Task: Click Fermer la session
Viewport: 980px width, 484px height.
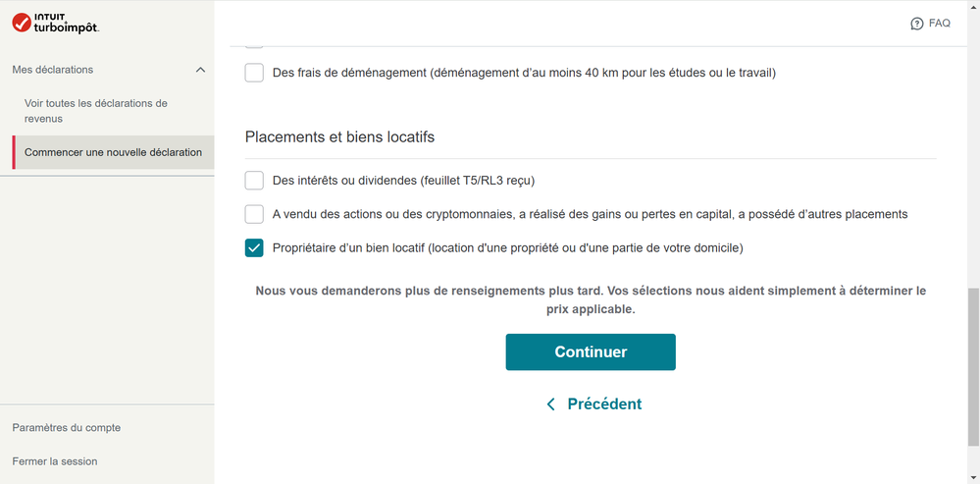Action: tap(55, 461)
